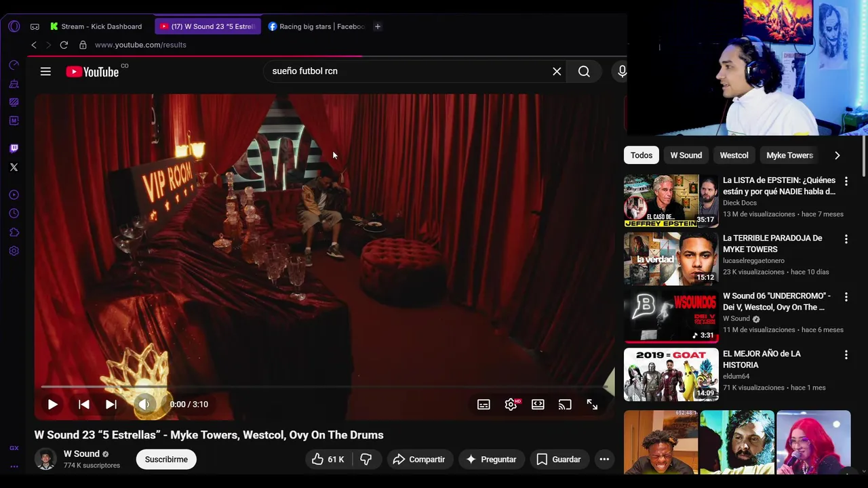Click the site security padlock icon
Viewport: 868px width, 488px height.
pos(83,45)
